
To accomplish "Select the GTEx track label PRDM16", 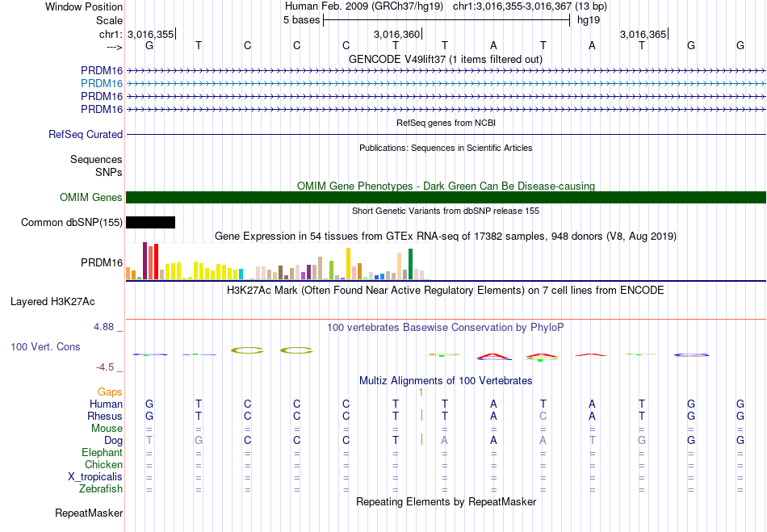I will pos(102,262).
